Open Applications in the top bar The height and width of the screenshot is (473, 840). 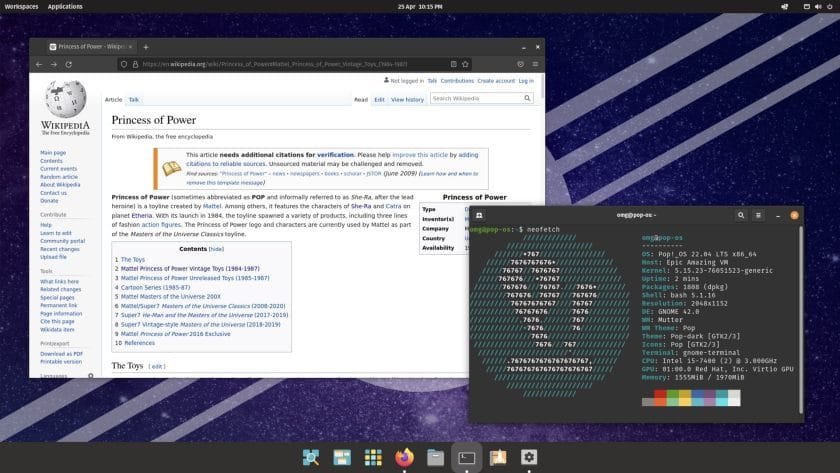click(65, 6)
